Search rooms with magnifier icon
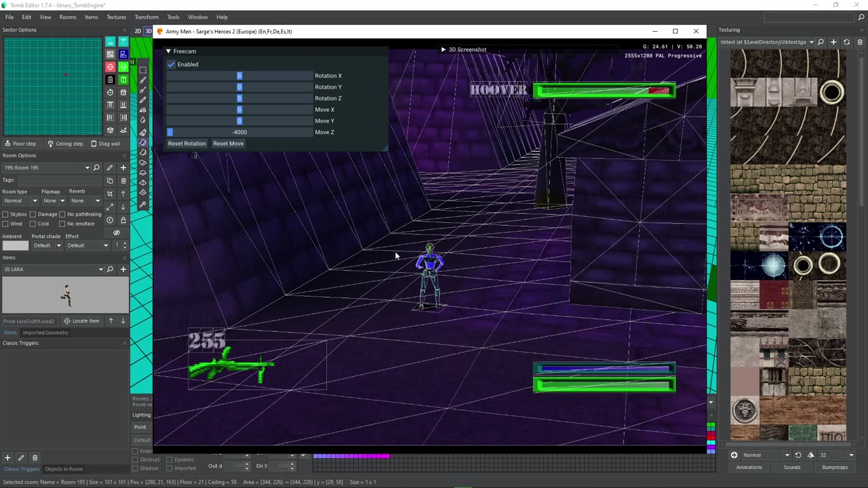 click(x=97, y=167)
